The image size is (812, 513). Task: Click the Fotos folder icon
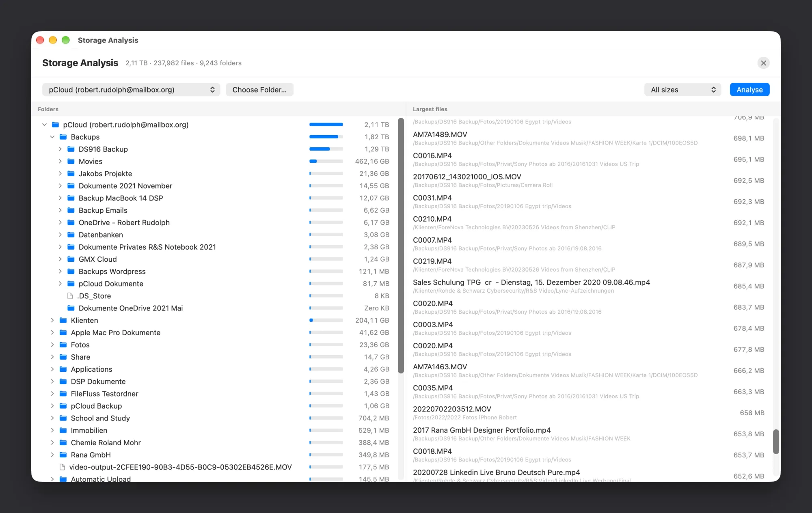(x=63, y=345)
